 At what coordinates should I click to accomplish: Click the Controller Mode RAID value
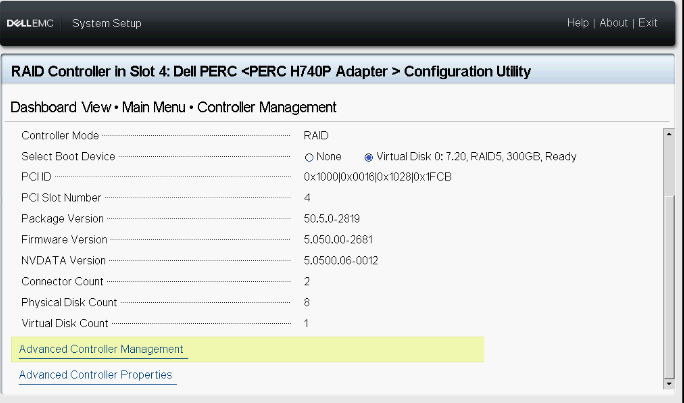[316, 135]
